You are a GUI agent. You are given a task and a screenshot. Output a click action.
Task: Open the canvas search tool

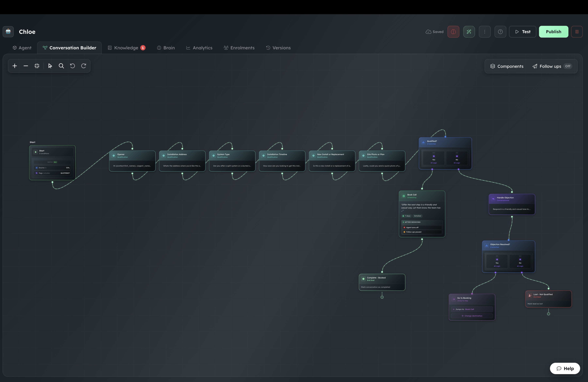(x=61, y=66)
